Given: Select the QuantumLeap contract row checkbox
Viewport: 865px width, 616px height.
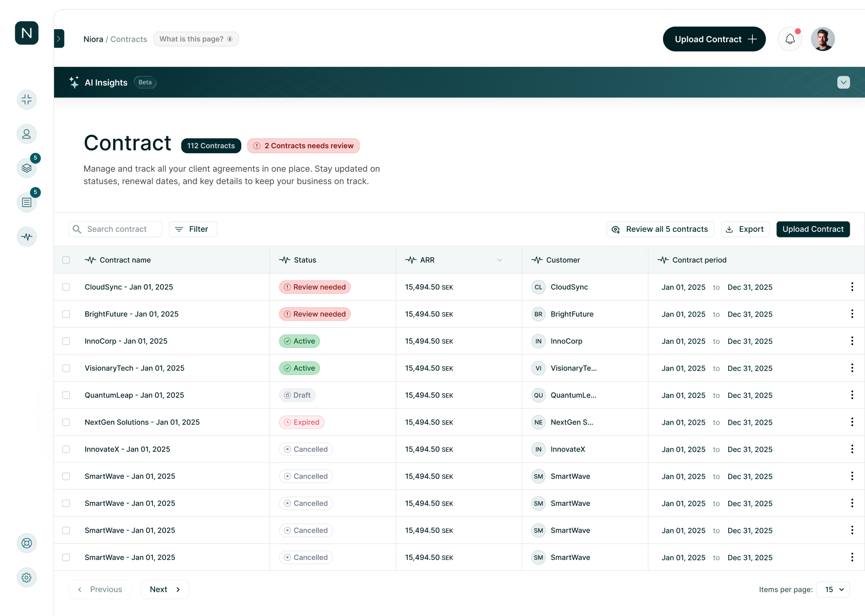Looking at the screenshot, I should tap(66, 395).
